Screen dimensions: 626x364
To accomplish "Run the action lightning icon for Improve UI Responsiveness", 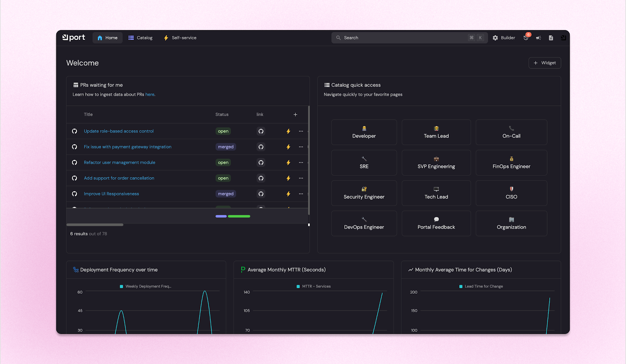I will click(288, 194).
